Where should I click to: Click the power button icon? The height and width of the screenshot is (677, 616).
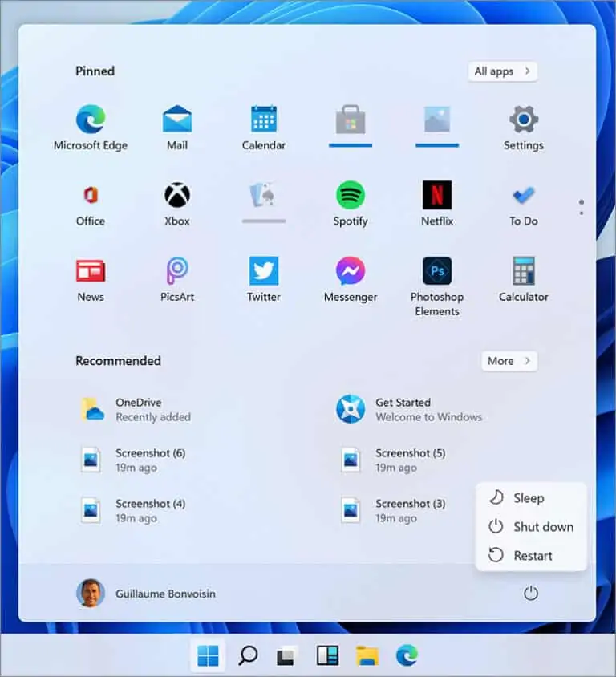coord(530,594)
